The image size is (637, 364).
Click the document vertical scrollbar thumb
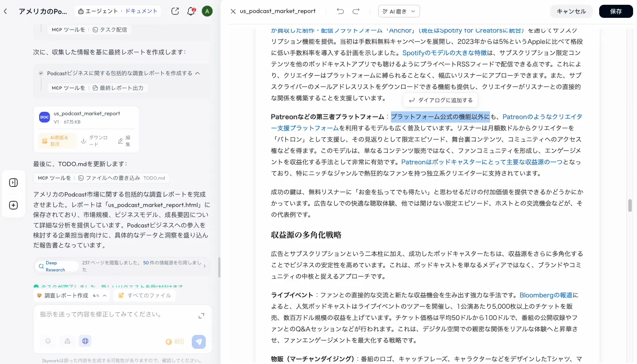pos(630,206)
